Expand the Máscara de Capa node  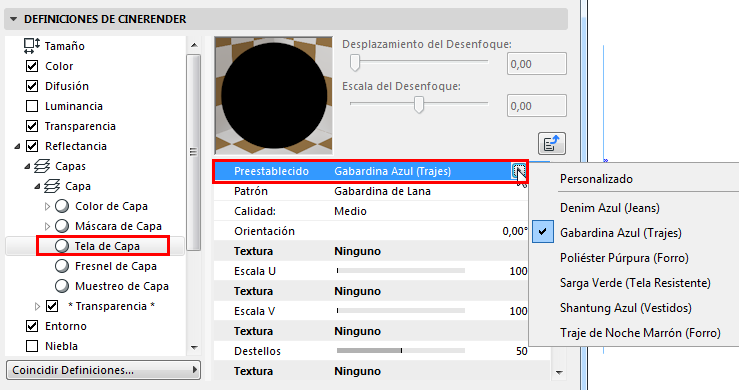click(47, 226)
